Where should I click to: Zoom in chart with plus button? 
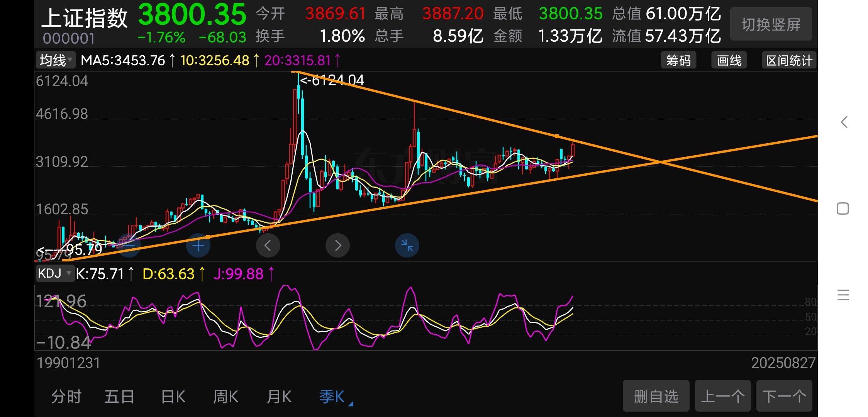pos(198,245)
